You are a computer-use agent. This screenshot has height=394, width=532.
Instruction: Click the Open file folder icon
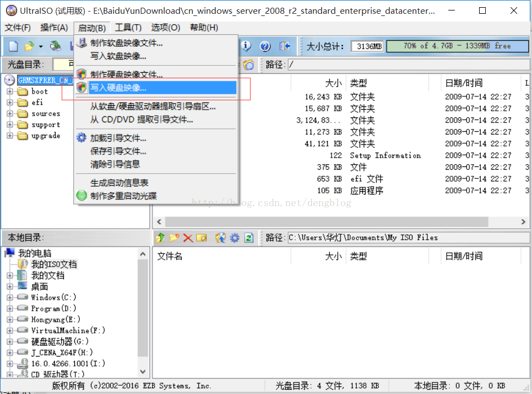(x=29, y=46)
